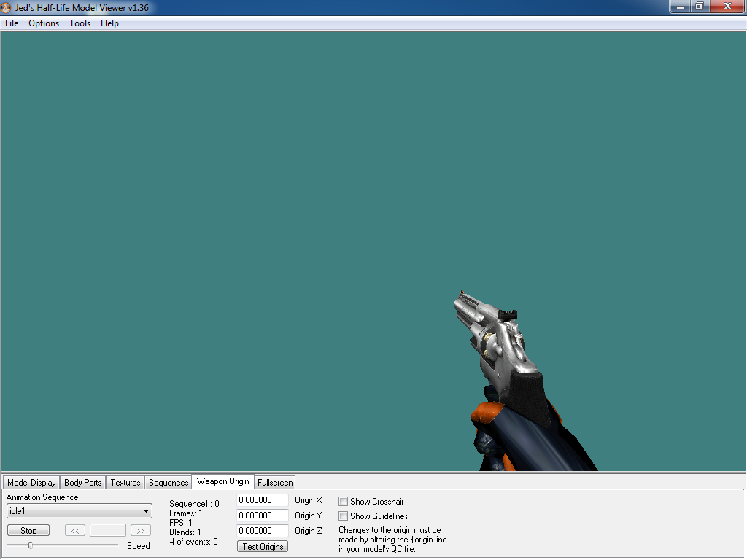Click the 'Blends: 1' info text
The width and height of the screenshot is (747, 560).
[185, 532]
